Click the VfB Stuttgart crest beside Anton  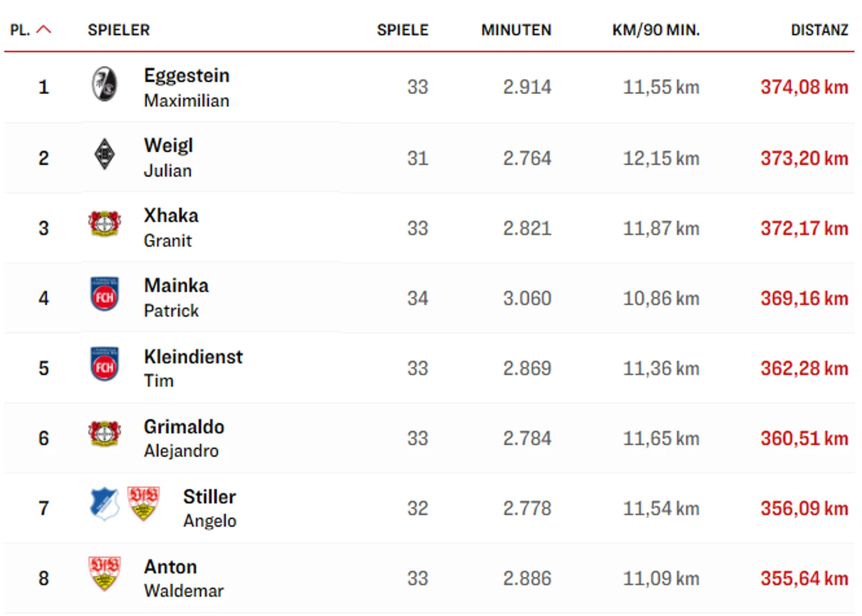(105, 573)
